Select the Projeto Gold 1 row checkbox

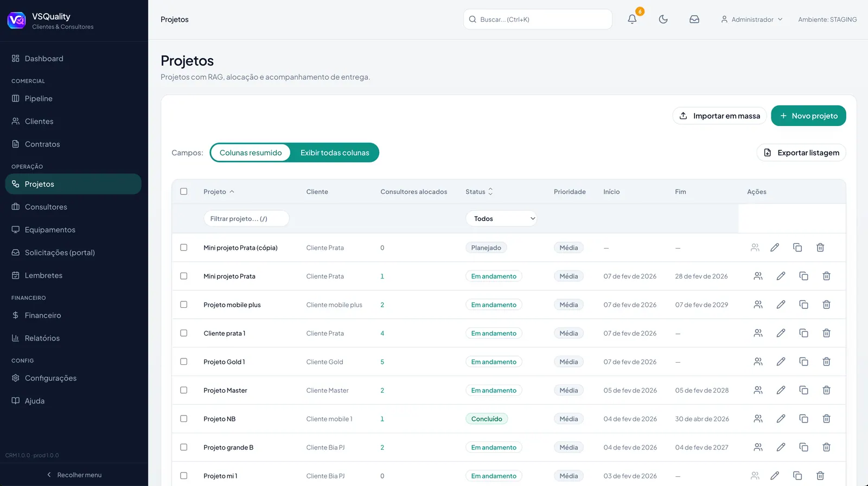pos(184,362)
